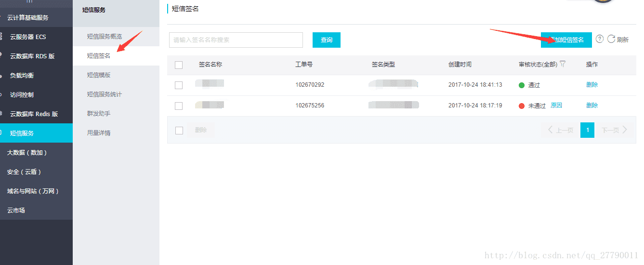The image size is (644, 265).
Task: Toggle the select-all checkbox in table header
Action: 179,65
